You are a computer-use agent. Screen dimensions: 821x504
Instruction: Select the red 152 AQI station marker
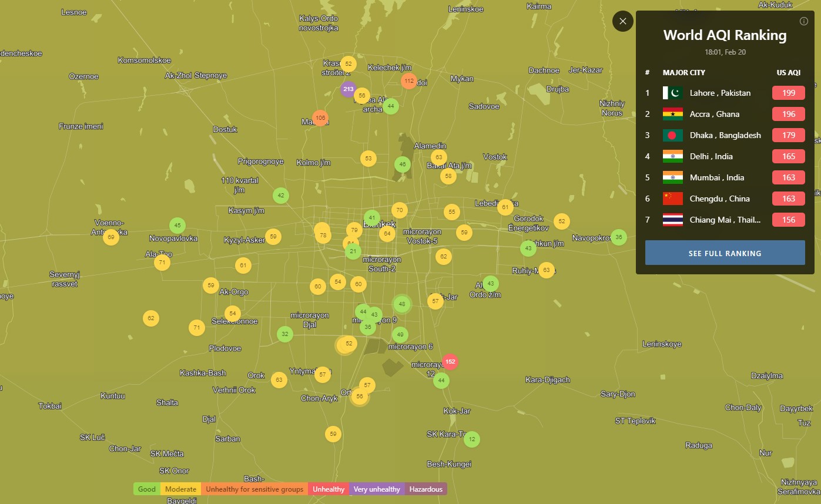[450, 362]
